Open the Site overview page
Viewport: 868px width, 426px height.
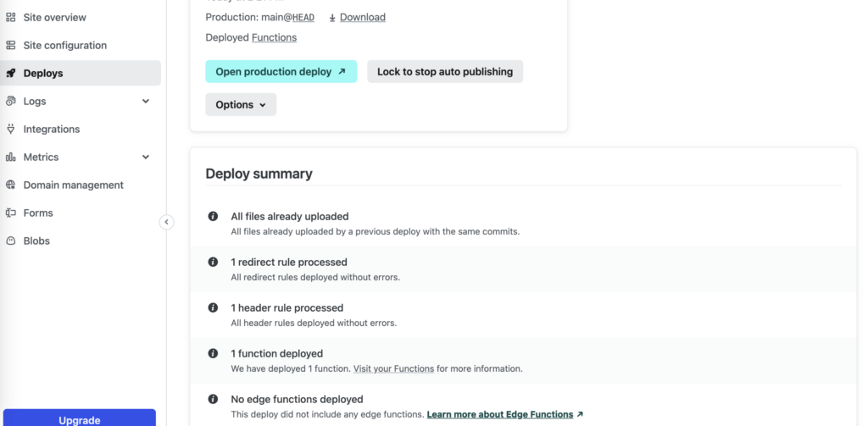(54, 17)
